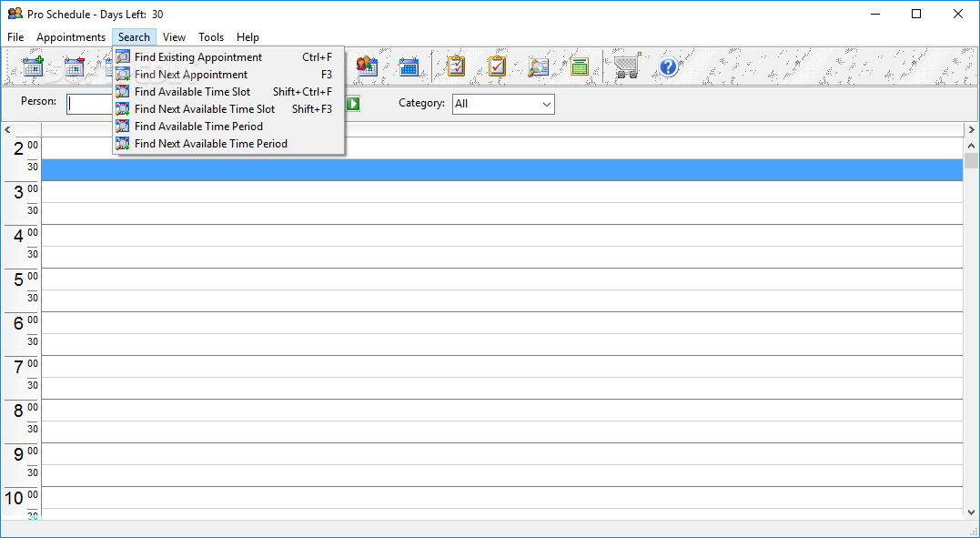Open the View menu
Screen dimensions: 980x538
coord(175,37)
